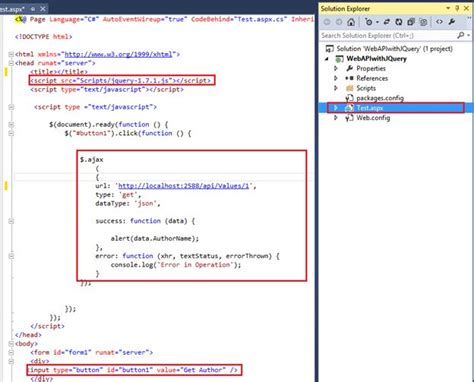Click the WebAPIwithJQuery project icon
Screen dimensions: 474x382
click(x=339, y=59)
